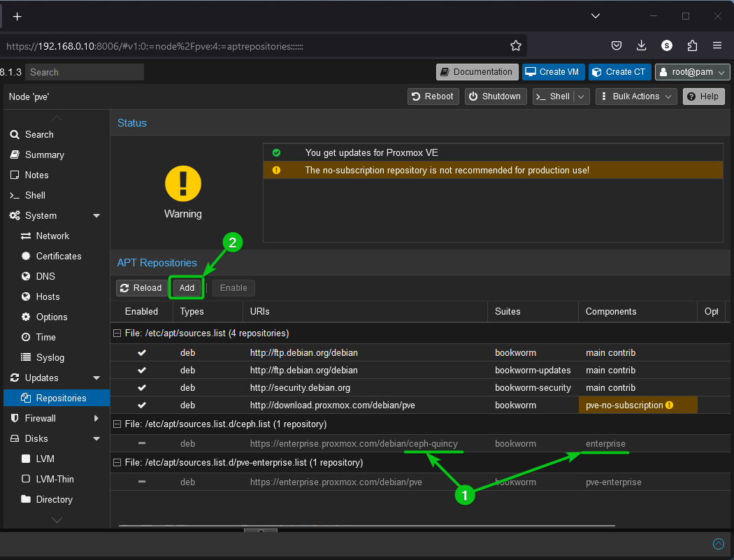Click the Add repository button
This screenshot has height=560, width=734.
pyautogui.click(x=187, y=288)
